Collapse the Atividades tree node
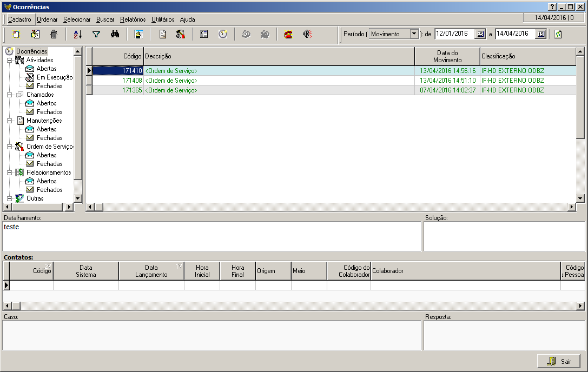 (9, 60)
